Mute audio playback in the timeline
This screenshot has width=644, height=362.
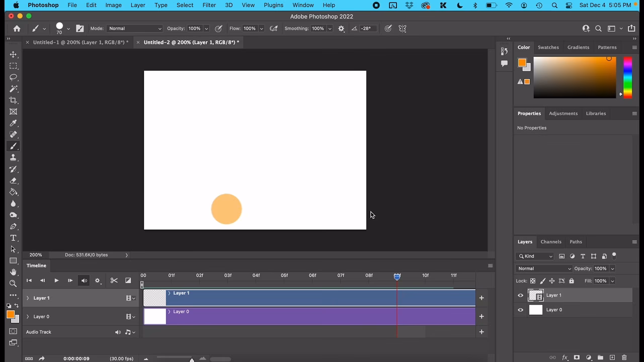click(x=84, y=281)
